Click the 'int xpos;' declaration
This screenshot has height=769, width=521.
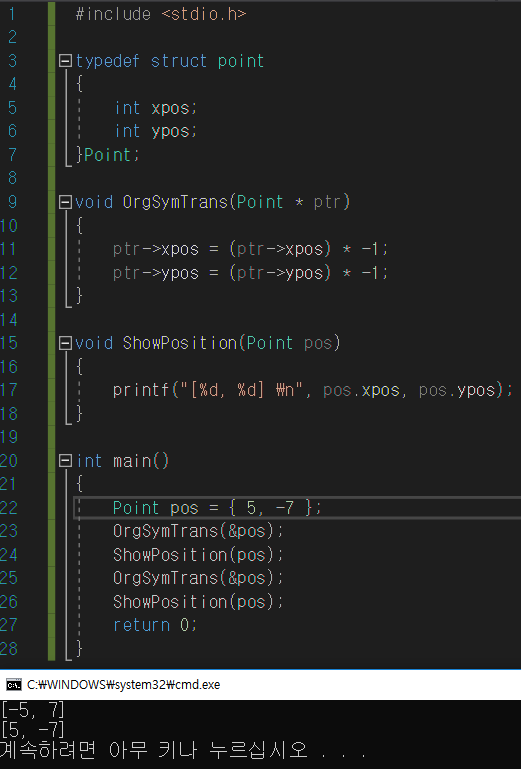(156, 108)
